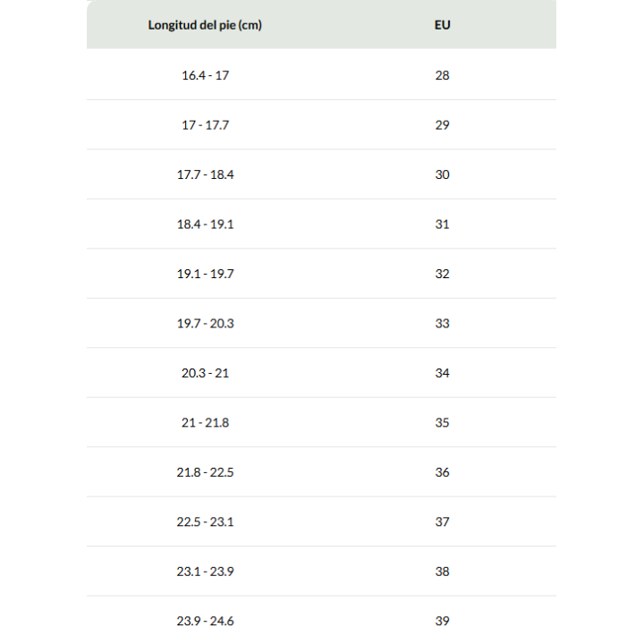Click the EU column header

click(443, 25)
